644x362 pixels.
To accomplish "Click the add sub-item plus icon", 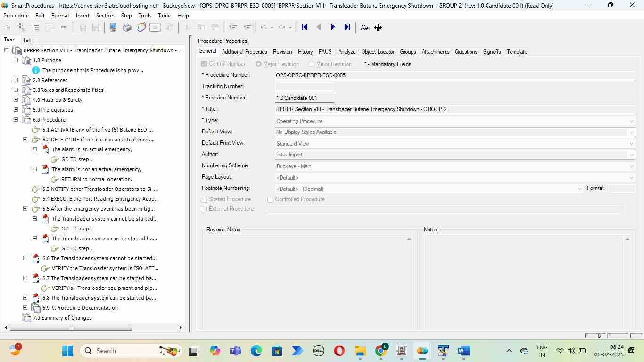I will click(21, 27).
